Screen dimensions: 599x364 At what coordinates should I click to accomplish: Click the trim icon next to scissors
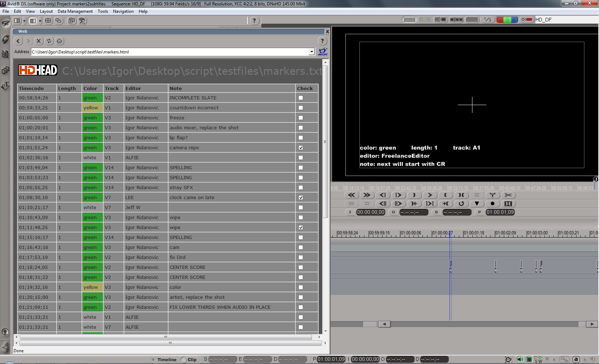(492, 195)
